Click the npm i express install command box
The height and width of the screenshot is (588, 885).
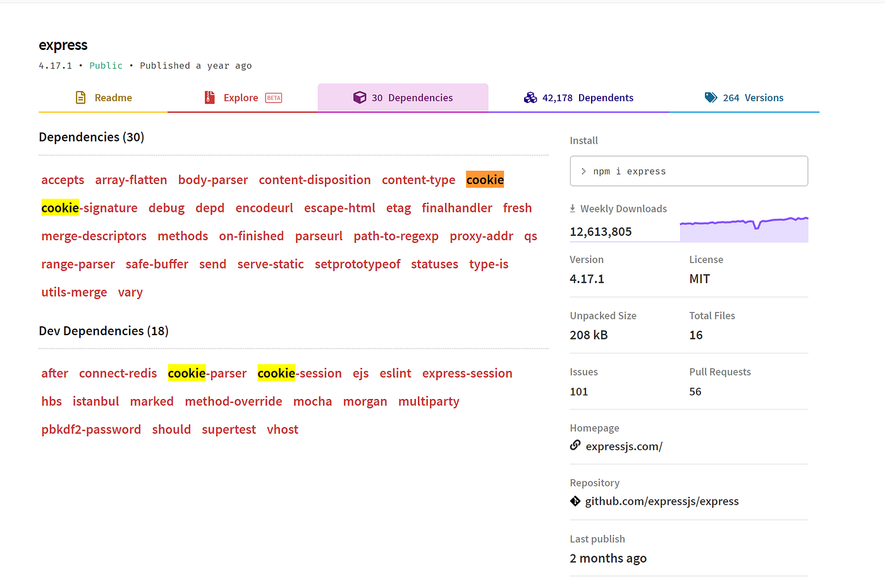688,171
